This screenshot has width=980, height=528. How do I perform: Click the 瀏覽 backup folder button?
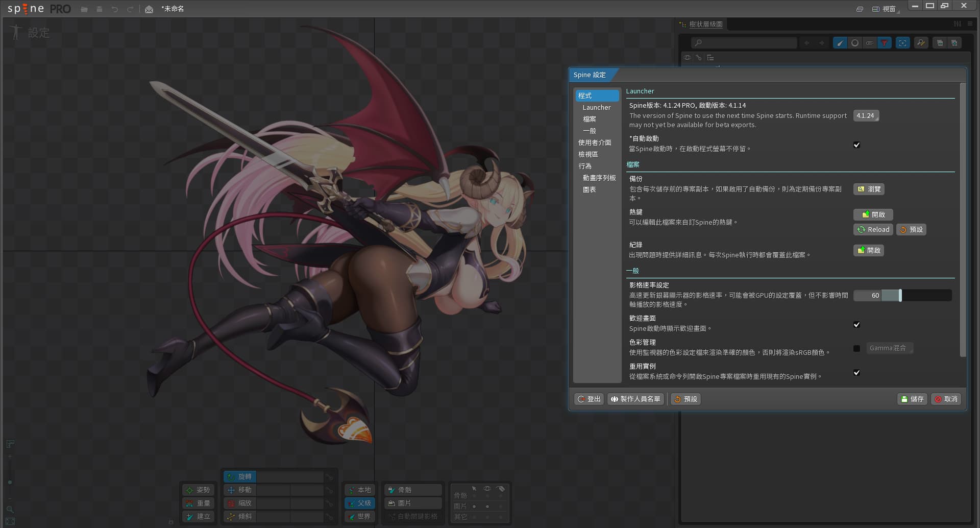pos(869,189)
